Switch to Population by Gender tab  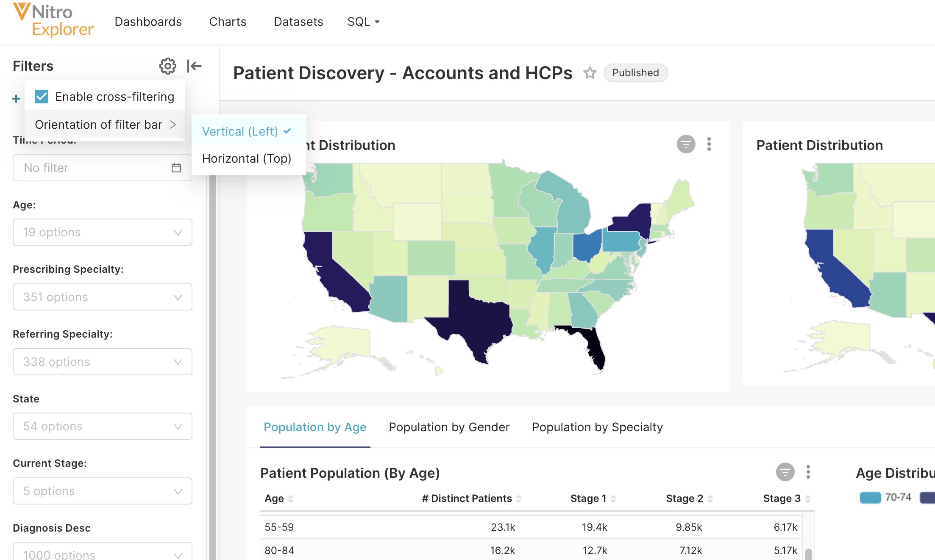pos(449,427)
